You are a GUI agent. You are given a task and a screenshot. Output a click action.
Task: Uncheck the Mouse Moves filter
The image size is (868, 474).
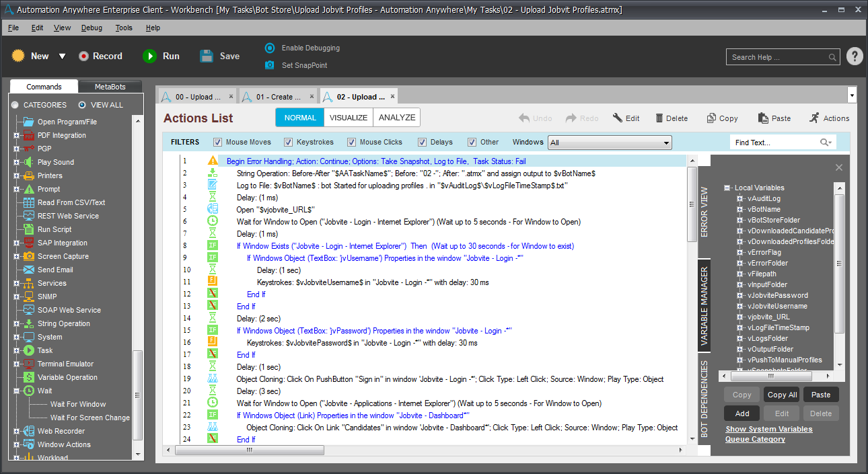click(217, 143)
